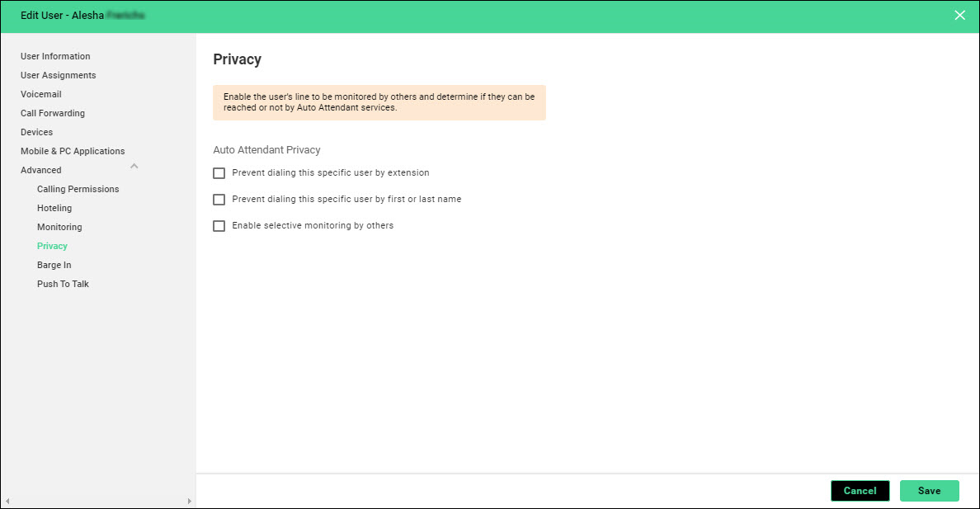Check Prevent dialing by first or last name
980x509 pixels.
pos(219,200)
